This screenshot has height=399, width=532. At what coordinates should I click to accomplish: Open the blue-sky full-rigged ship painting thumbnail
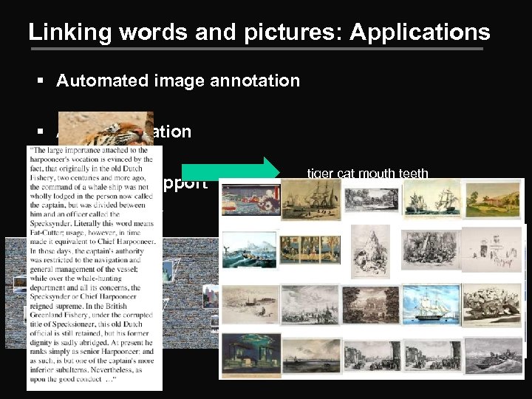[x=432, y=304]
